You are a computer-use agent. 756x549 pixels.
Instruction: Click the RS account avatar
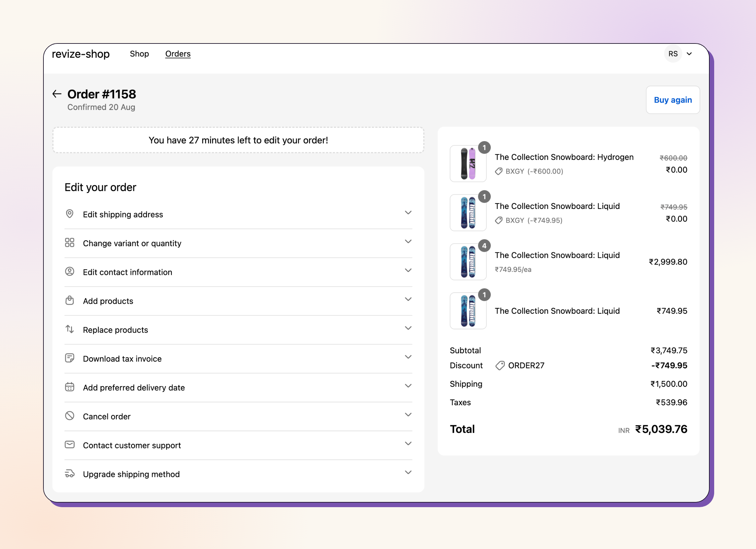pos(673,54)
